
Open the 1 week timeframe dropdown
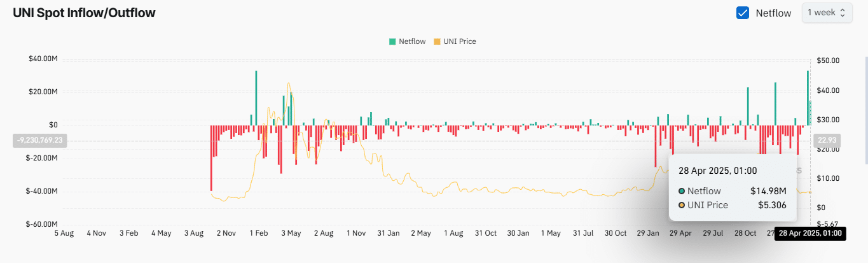[827, 12]
